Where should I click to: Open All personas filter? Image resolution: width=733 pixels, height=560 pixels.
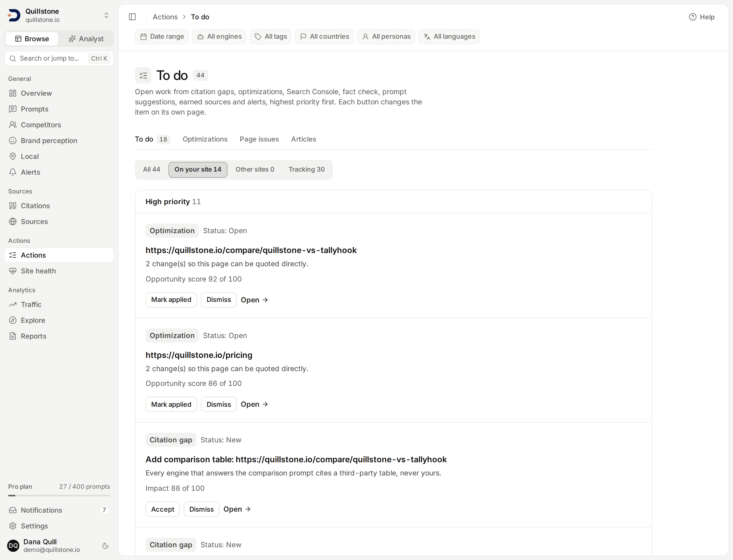pyautogui.click(x=386, y=36)
